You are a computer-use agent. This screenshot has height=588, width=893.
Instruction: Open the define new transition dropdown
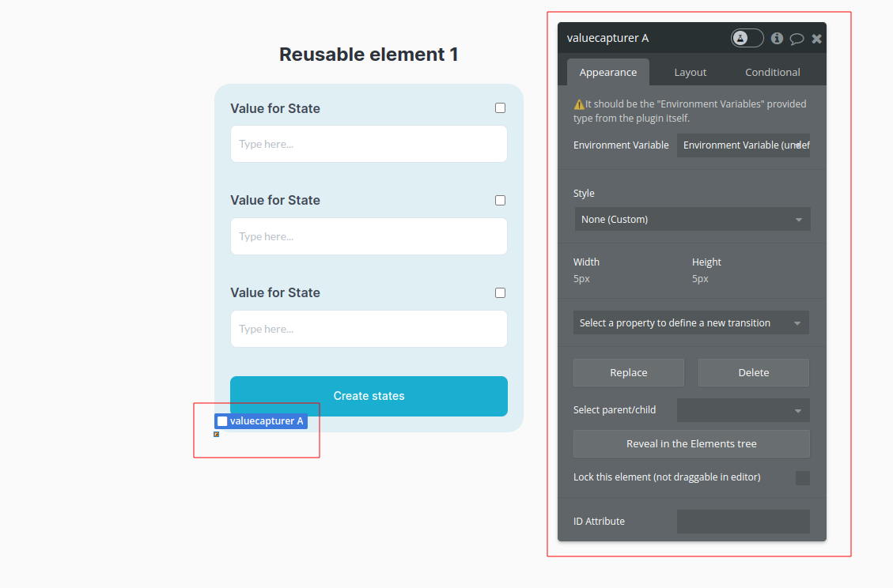pyautogui.click(x=691, y=322)
